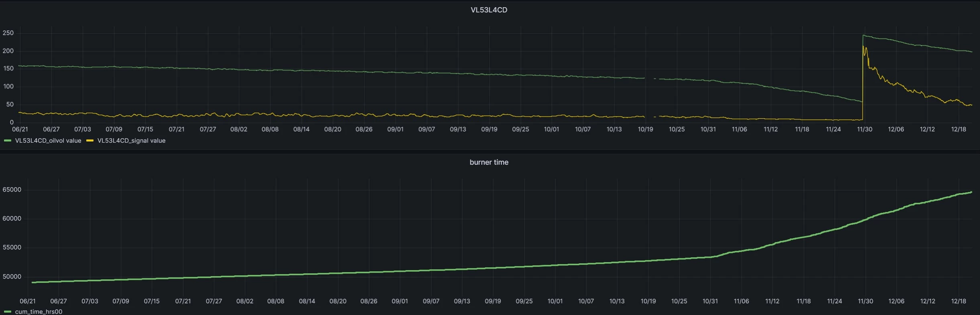This screenshot has width=980, height=315.
Task: Toggle the cum_time_hrs00 legend label
Action: point(39,311)
